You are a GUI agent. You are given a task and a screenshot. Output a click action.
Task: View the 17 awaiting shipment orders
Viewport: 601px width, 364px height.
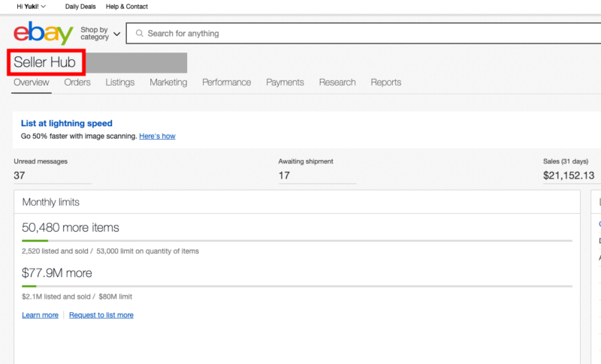(284, 176)
